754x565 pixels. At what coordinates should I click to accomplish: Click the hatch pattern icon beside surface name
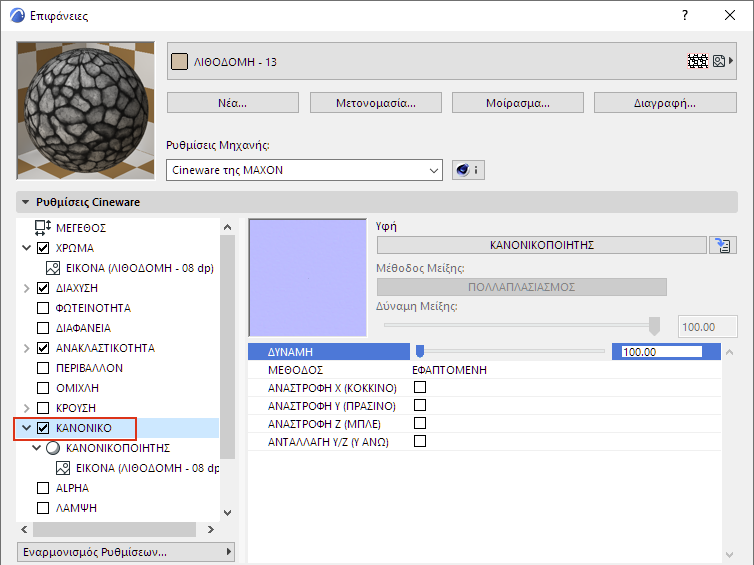pos(698,61)
